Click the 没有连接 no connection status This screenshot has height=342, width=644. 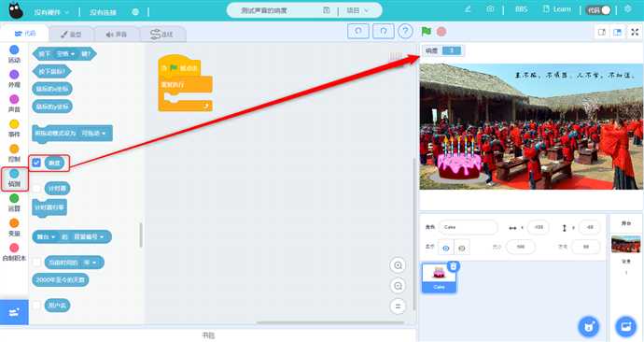103,12
